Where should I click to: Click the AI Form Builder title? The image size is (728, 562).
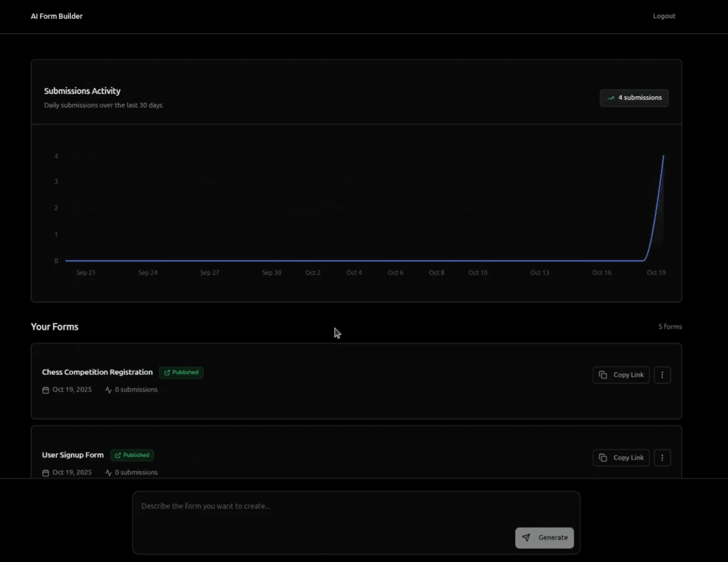click(x=57, y=16)
